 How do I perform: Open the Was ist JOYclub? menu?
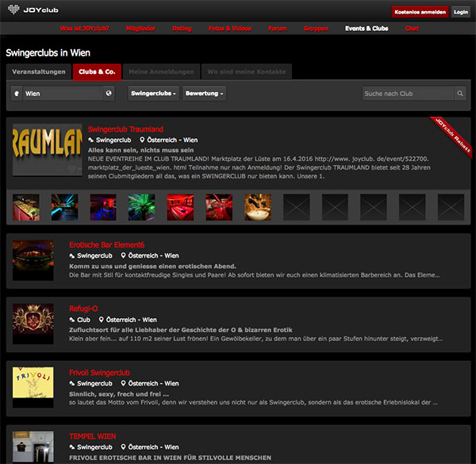click(84, 29)
